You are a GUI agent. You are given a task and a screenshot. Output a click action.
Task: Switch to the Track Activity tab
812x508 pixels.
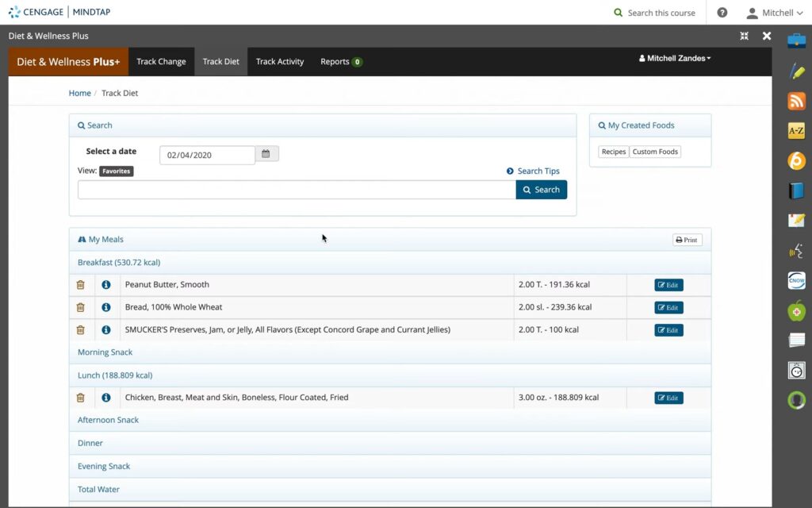coord(279,62)
